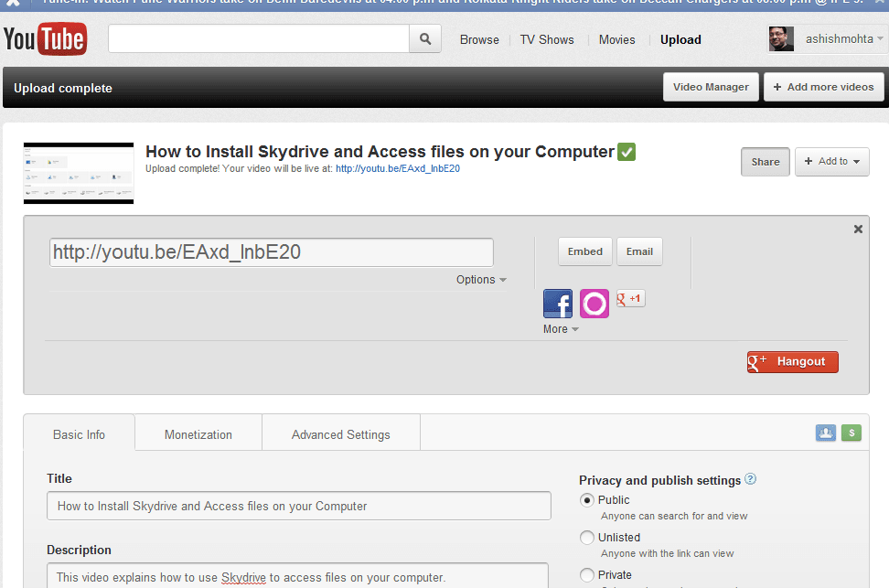Image resolution: width=889 pixels, height=588 pixels.
Task: Click the Embed button
Action: [585, 251]
